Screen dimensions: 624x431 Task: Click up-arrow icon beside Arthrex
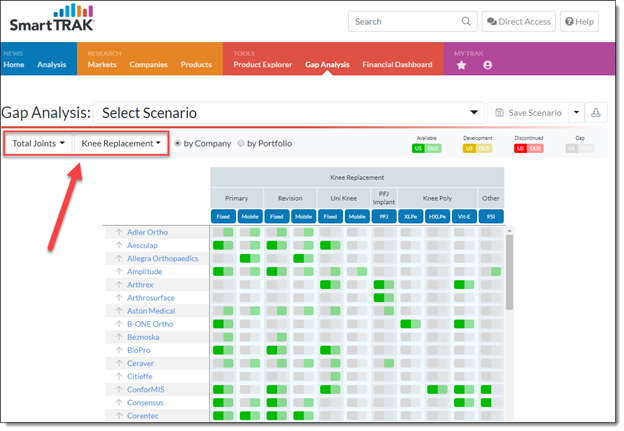tap(119, 285)
